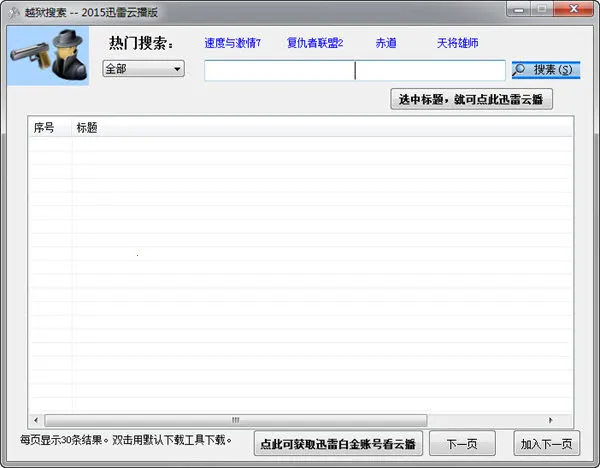Viewport: 600px width, 468px height.
Task: Click 点此可获取迅雷白金账号看云播 button
Action: coord(337,443)
